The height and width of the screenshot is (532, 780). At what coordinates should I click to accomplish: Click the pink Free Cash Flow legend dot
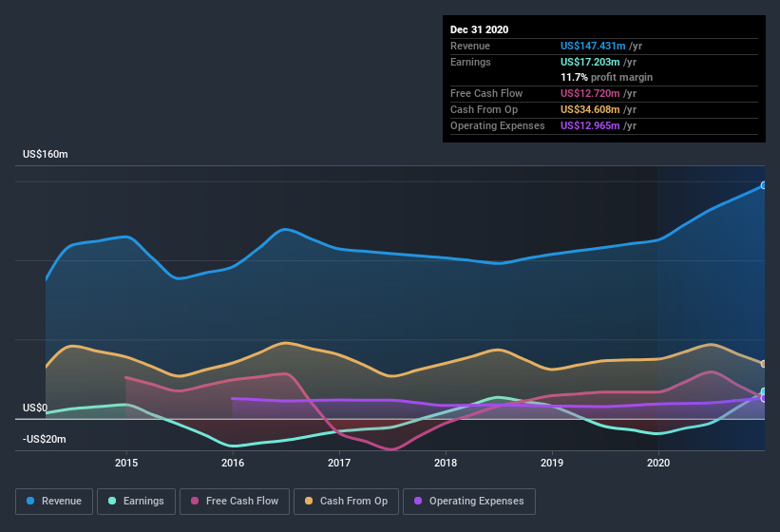pos(195,501)
